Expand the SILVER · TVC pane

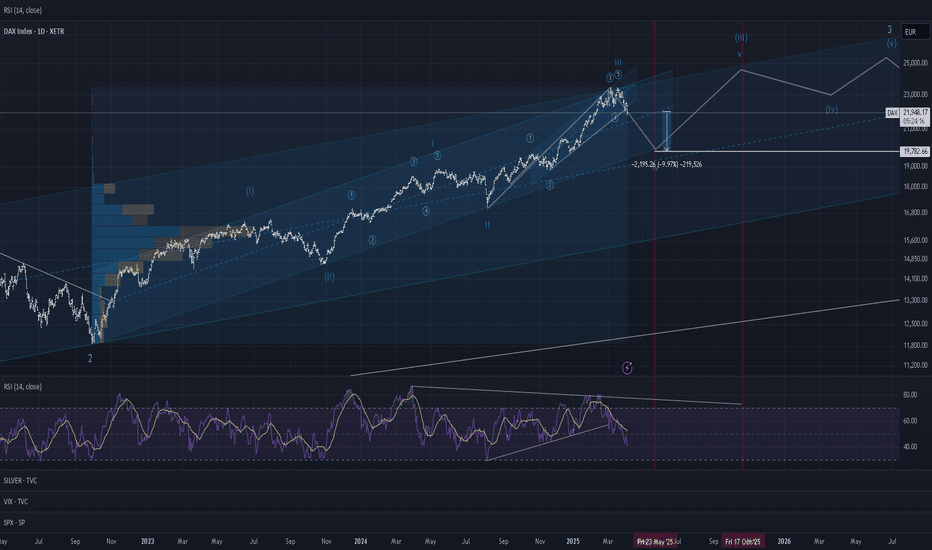pyautogui.click(x=20, y=480)
